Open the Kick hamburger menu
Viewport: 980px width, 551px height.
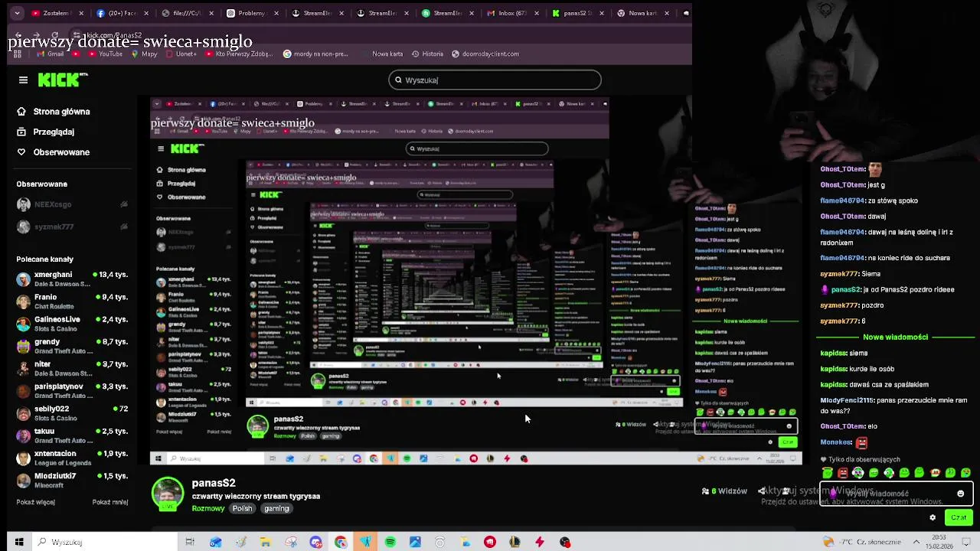[x=23, y=80]
